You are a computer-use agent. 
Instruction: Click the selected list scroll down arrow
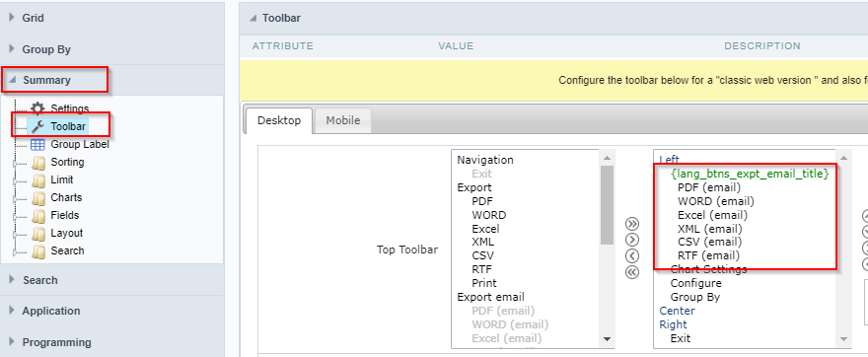tap(844, 338)
